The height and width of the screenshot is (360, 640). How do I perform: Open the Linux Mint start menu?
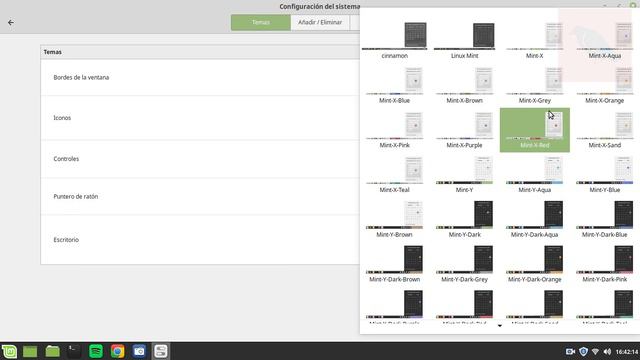tap(9, 351)
